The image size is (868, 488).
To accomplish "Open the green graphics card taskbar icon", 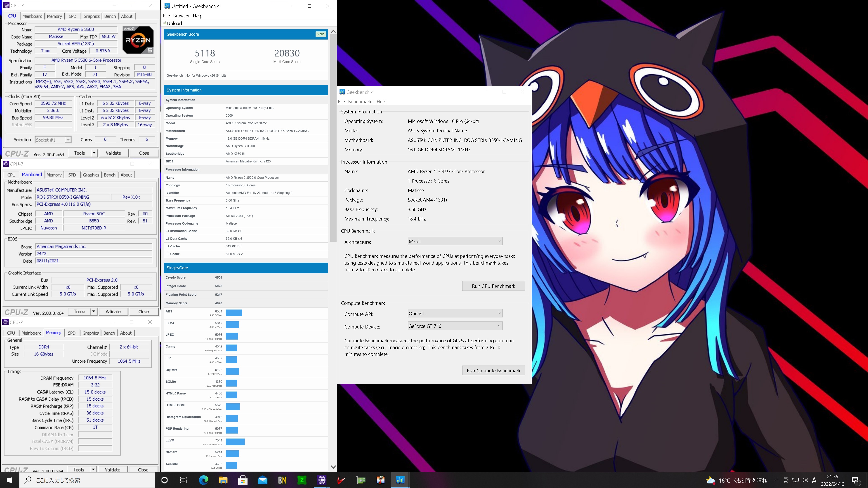I will tap(361, 480).
